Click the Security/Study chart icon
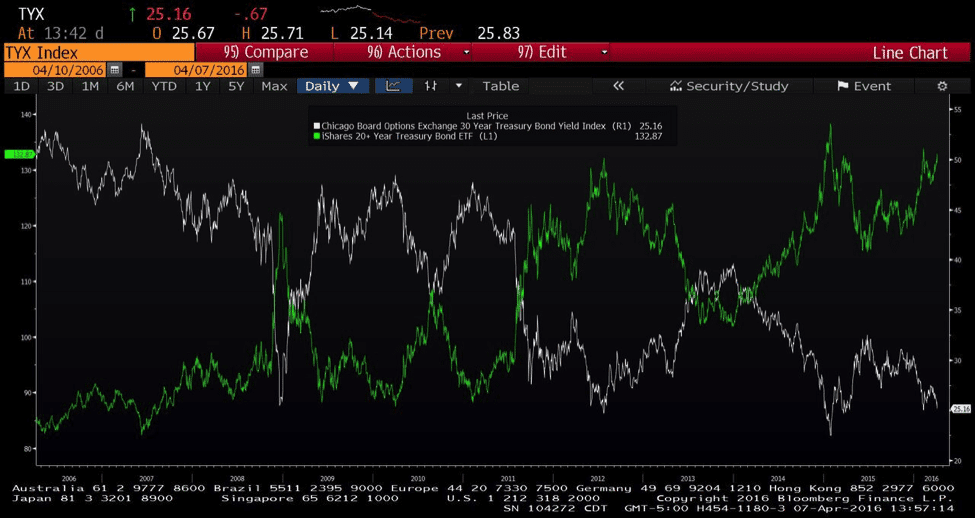This screenshot has width=975, height=519. (x=676, y=86)
